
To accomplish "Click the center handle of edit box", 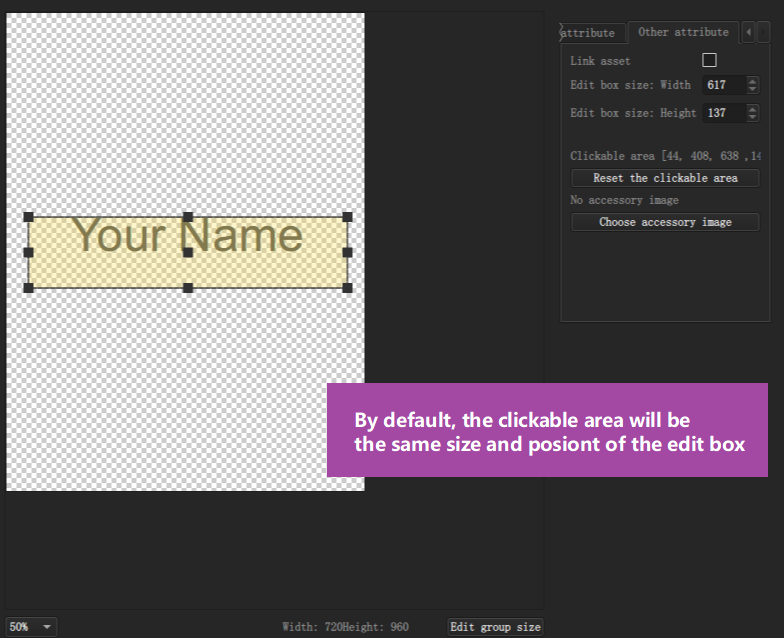I will (188, 252).
